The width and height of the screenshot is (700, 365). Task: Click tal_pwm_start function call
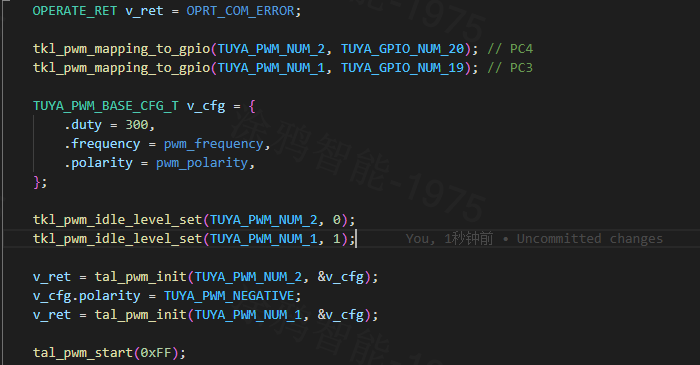83,353
